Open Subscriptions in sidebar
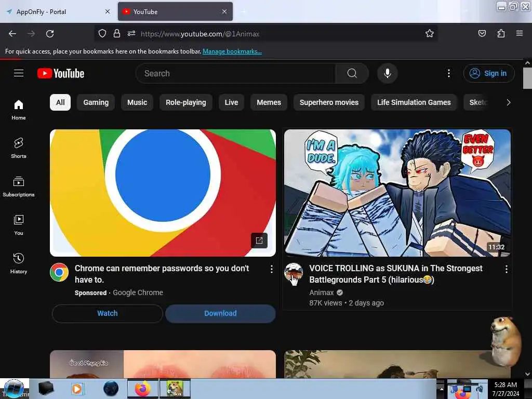 [19, 187]
